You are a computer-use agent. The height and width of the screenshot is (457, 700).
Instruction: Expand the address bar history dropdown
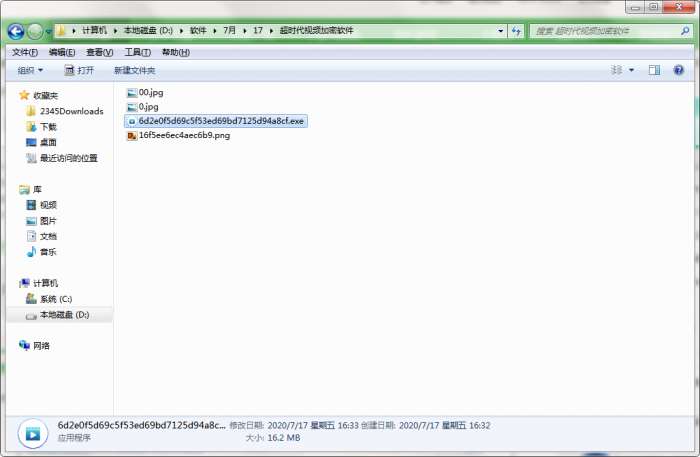(500, 31)
